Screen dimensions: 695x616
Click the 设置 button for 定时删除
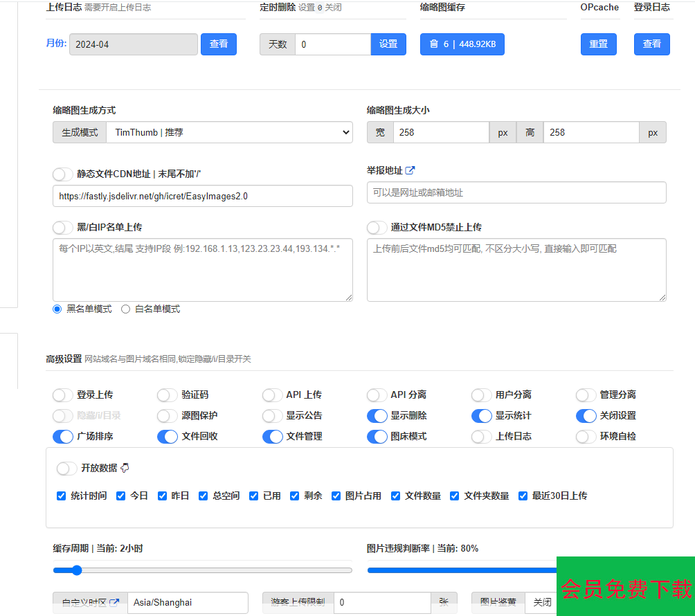(x=388, y=44)
